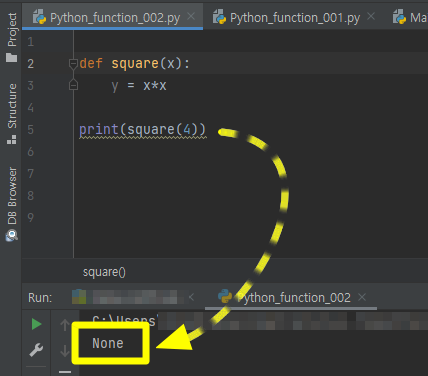
Task: Click line number 5 in the gutter
Action: point(30,129)
